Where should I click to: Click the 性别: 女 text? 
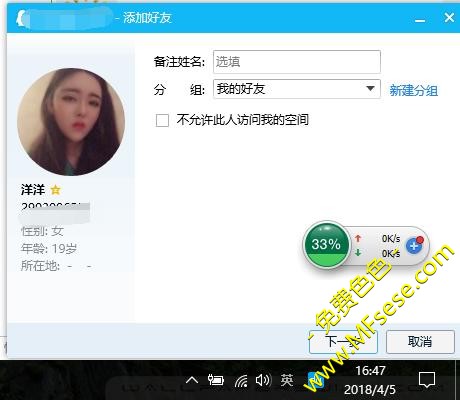(42, 231)
